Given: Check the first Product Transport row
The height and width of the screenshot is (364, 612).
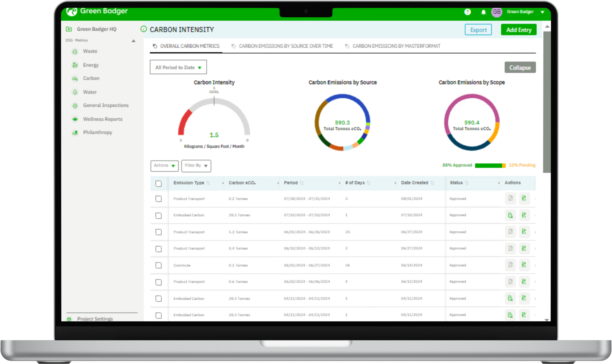Looking at the screenshot, I should click(159, 199).
